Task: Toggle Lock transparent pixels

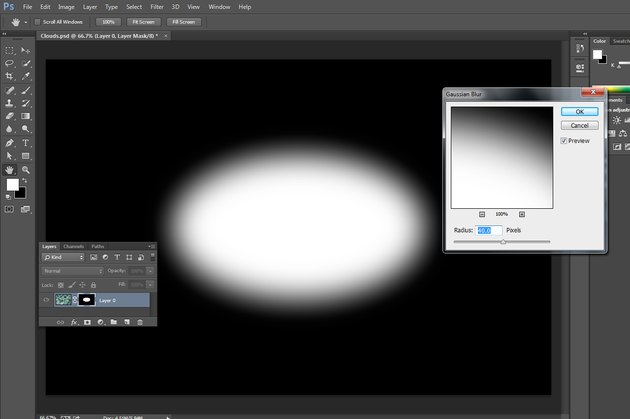Action: point(61,285)
